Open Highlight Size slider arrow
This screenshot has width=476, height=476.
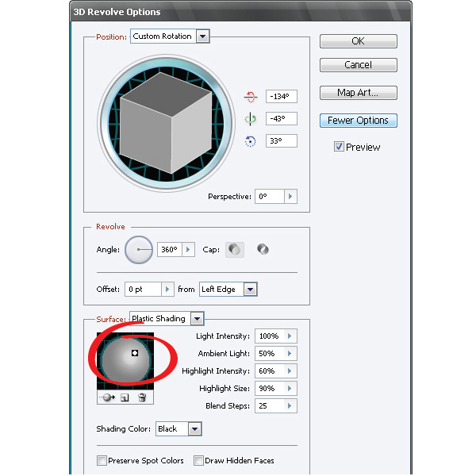point(290,388)
